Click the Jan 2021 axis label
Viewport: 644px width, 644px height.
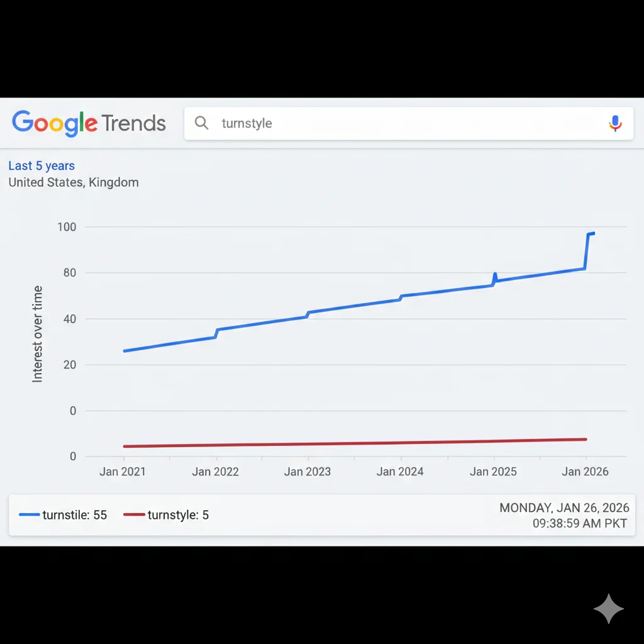123,472
